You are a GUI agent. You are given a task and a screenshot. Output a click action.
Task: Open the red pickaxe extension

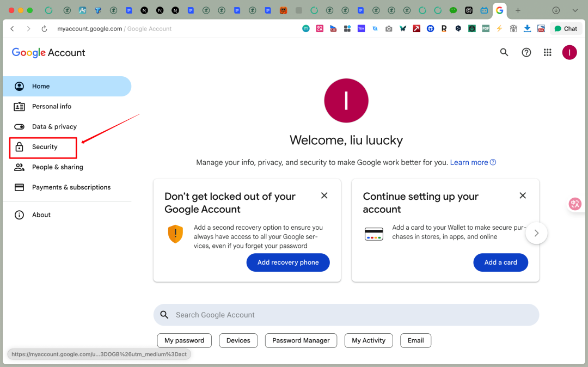416,28
